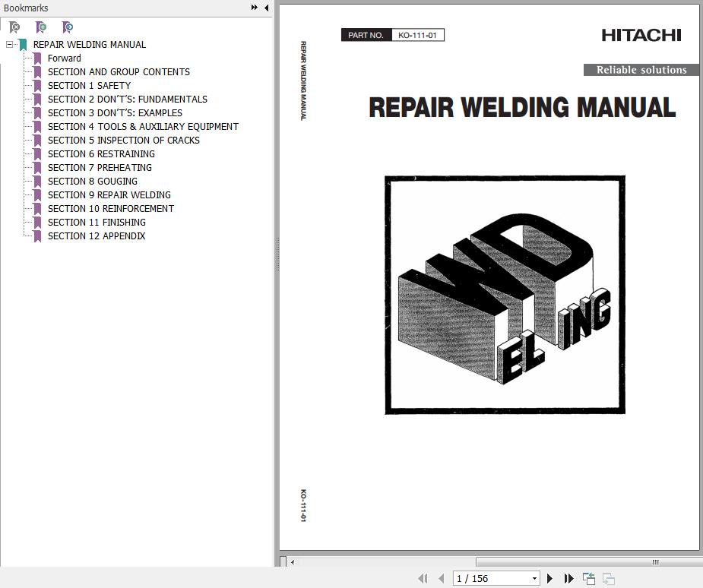This screenshot has width=703, height=588.
Task: Jump to last page button
Action: [568, 579]
